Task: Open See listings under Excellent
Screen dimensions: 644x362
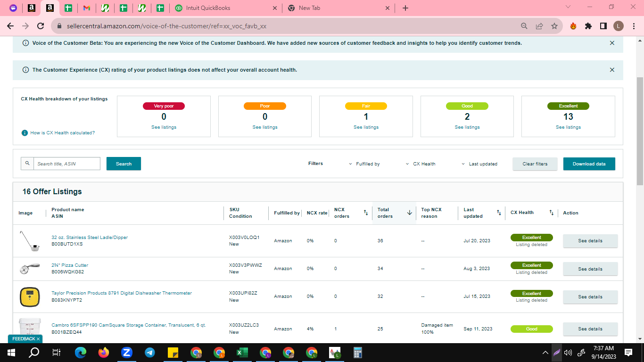Action: pos(568,127)
